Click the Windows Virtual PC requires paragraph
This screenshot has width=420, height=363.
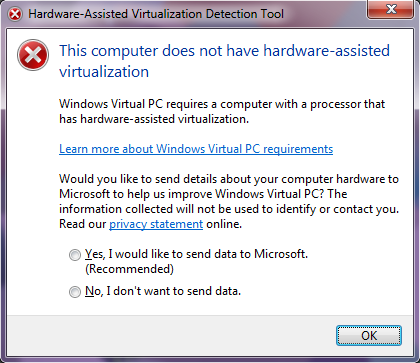click(x=222, y=111)
